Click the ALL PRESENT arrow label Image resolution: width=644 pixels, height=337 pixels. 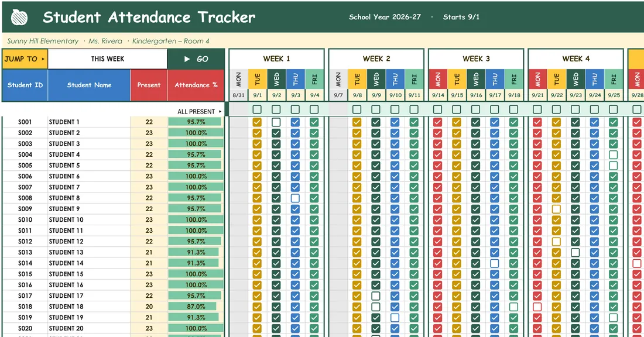tap(199, 112)
